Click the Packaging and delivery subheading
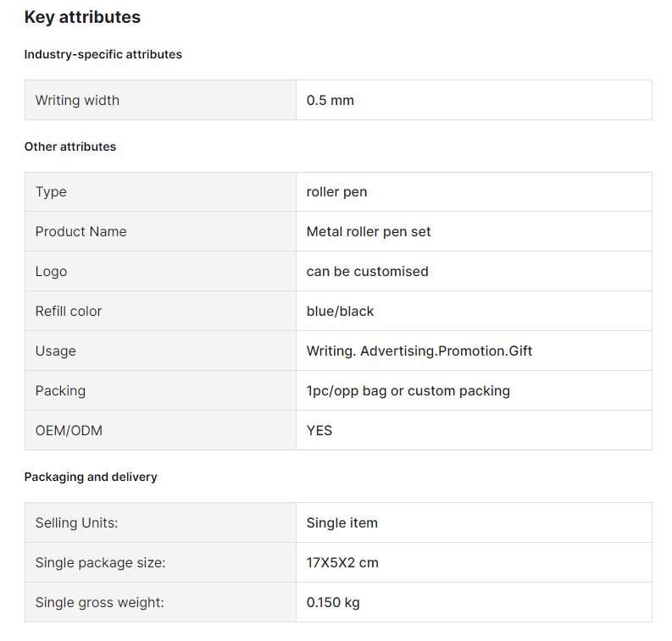Screen dimensions: 672x641 pos(91,477)
